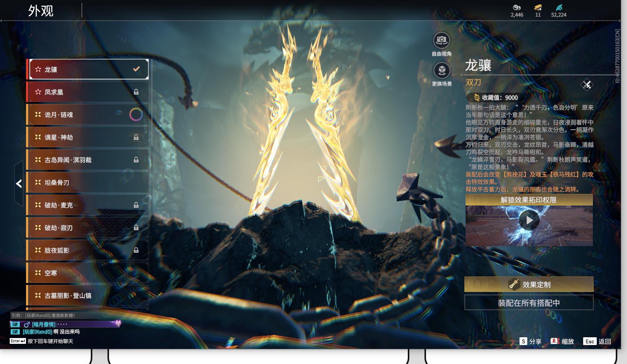Click 返回 to go back

coord(605,342)
